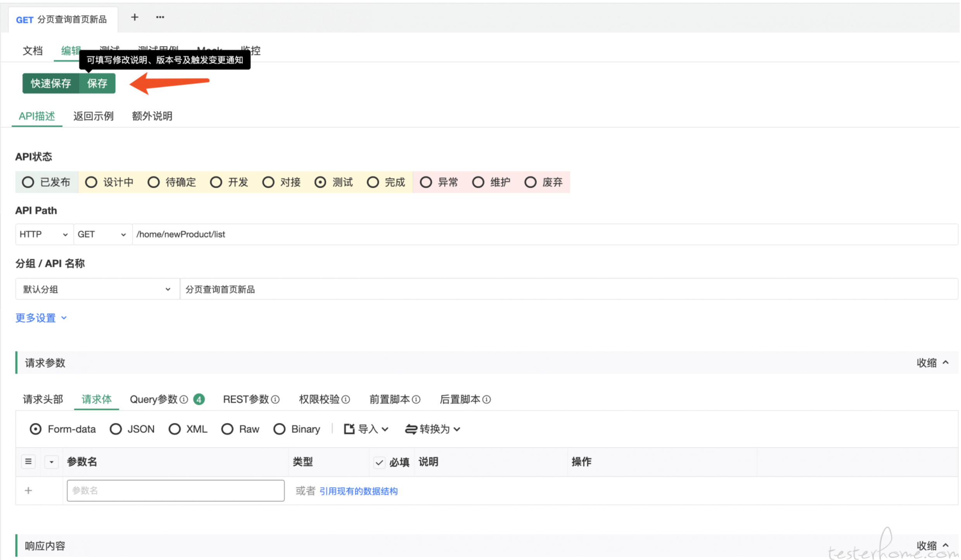The image size is (961, 560).
Task: Select JSON request body type
Action: point(116,429)
